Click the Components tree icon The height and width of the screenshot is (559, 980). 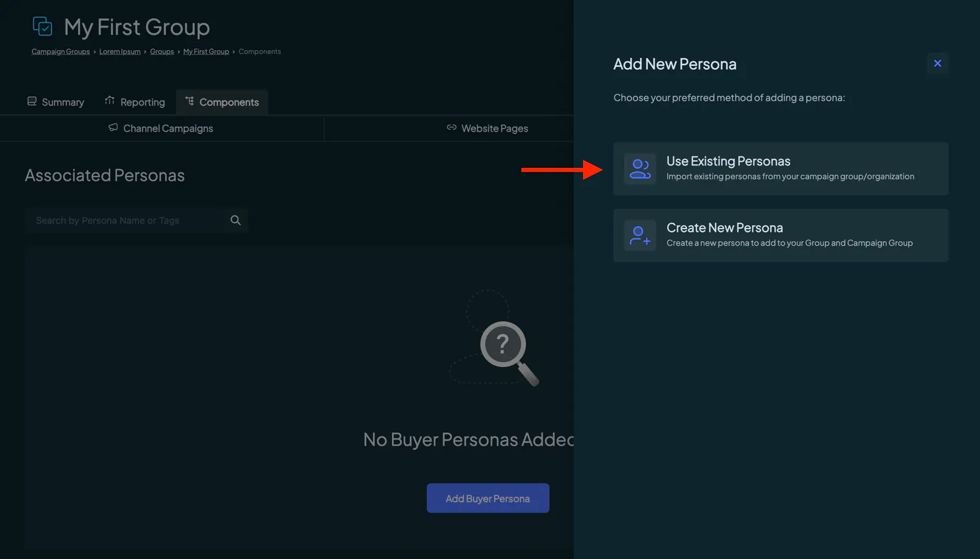click(x=189, y=101)
